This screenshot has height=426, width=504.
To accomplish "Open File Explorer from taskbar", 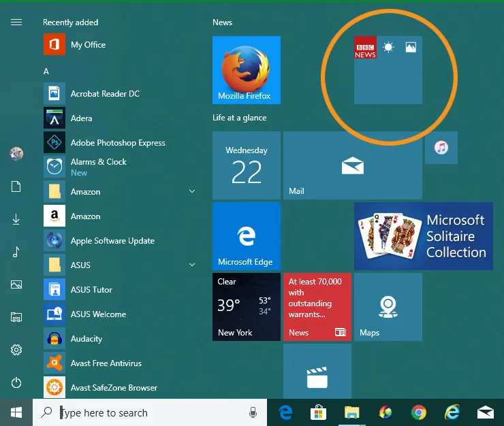I will pyautogui.click(x=351, y=412).
